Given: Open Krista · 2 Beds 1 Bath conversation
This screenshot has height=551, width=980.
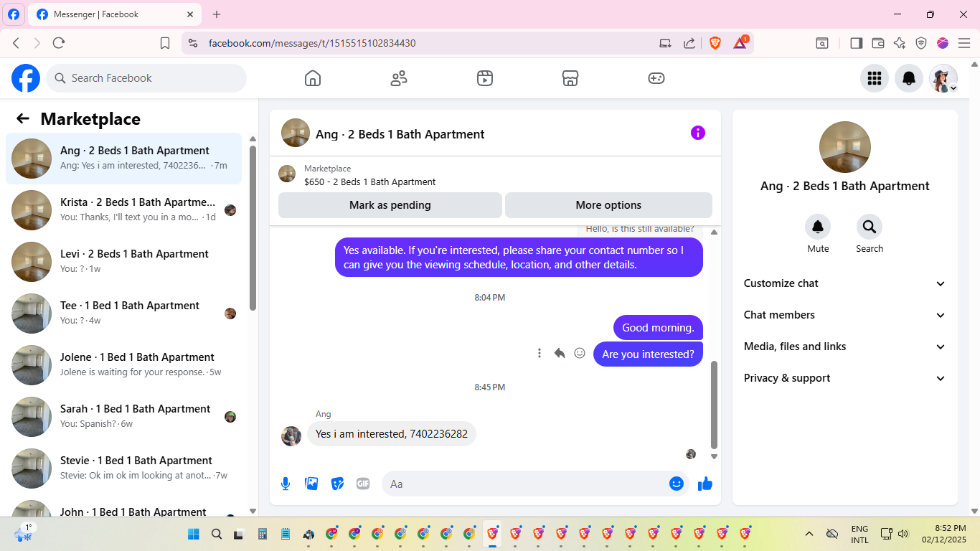Looking at the screenshot, I should point(124,210).
